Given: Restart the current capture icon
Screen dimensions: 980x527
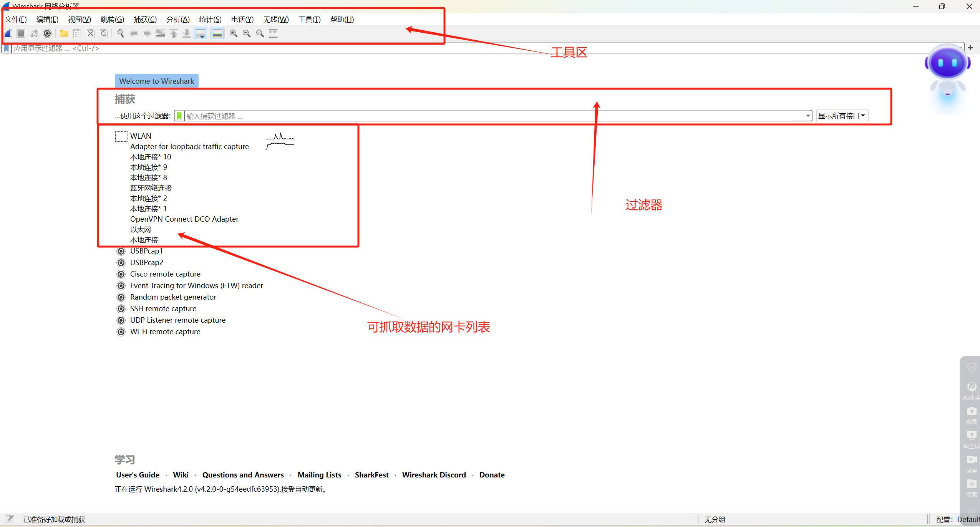Looking at the screenshot, I should click(34, 33).
